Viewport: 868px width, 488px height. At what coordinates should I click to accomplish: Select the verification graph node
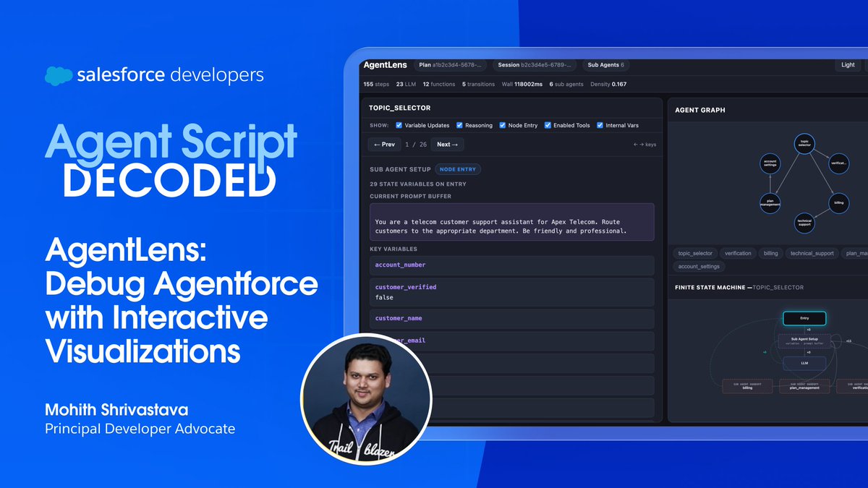[838, 163]
